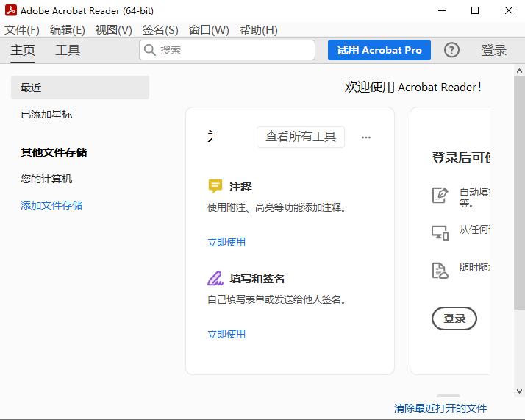Maximize the Acrobat Reader window

tap(475, 11)
